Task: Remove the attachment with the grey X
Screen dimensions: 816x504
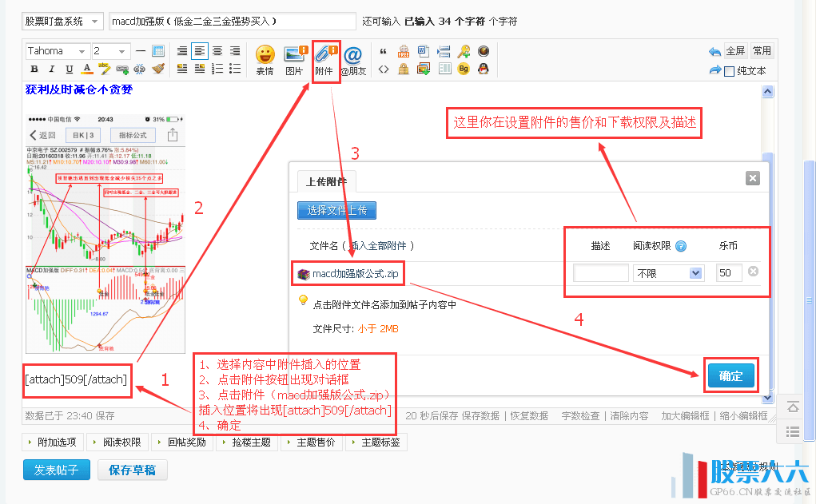Action: pyautogui.click(x=753, y=272)
